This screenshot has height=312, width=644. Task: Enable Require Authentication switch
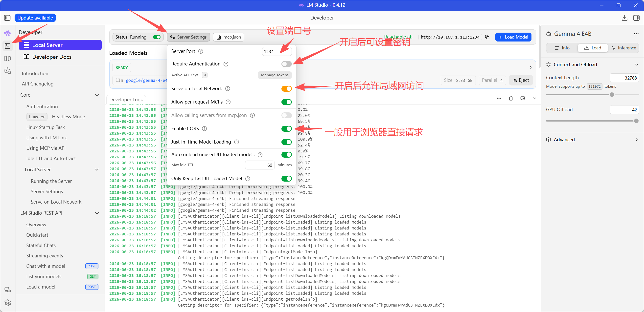[286, 64]
